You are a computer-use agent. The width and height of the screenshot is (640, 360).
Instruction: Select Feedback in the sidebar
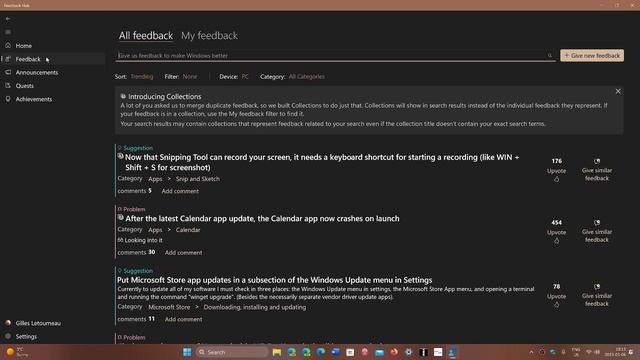(x=53, y=59)
